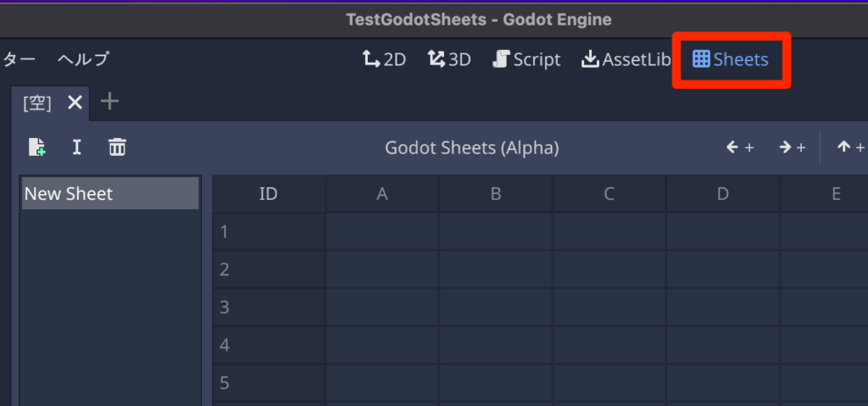Viewport: 868px width, 406px height.
Task: Click the new sheet file icon
Action: point(36,147)
